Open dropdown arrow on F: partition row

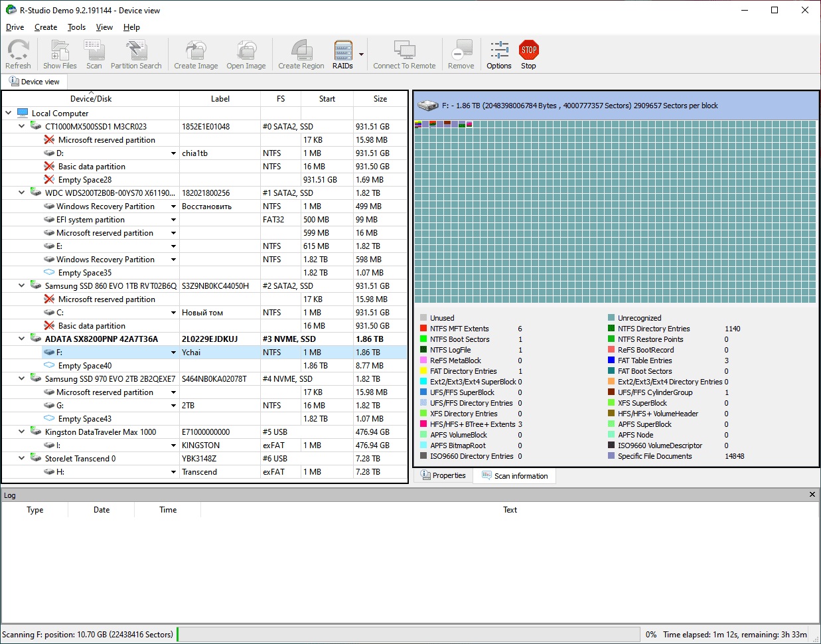pyautogui.click(x=174, y=353)
